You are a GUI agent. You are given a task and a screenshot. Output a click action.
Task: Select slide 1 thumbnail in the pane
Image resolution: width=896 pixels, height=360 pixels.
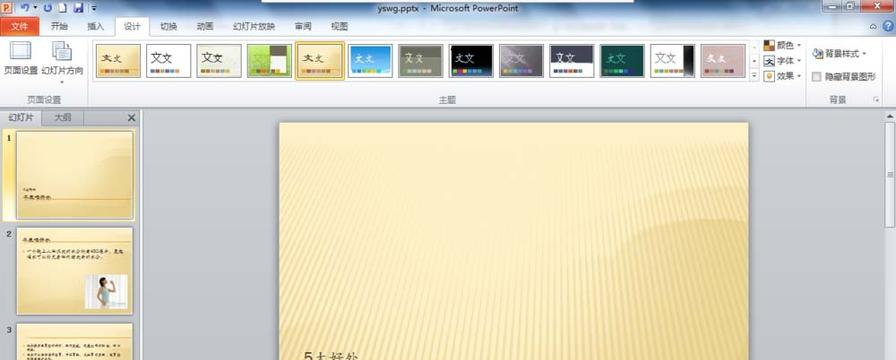pyautogui.click(x=75, y=175)
